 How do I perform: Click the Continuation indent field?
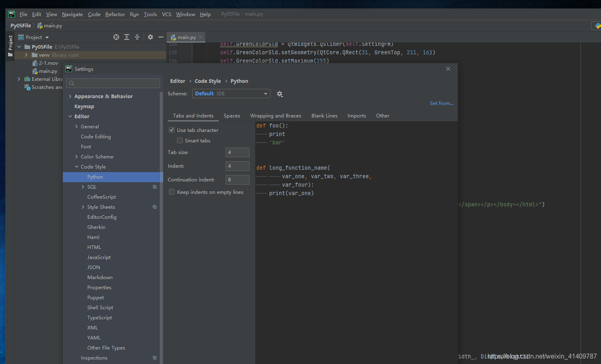click(237, 179)
